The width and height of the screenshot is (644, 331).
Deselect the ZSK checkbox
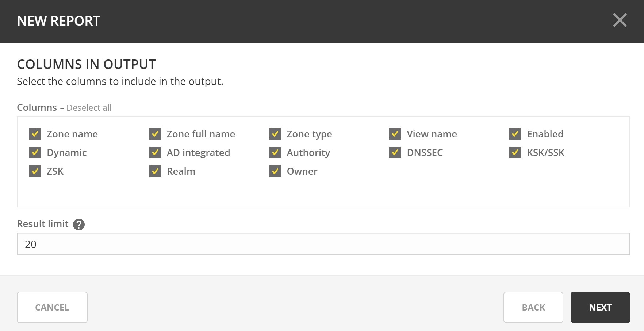point(35,171)
